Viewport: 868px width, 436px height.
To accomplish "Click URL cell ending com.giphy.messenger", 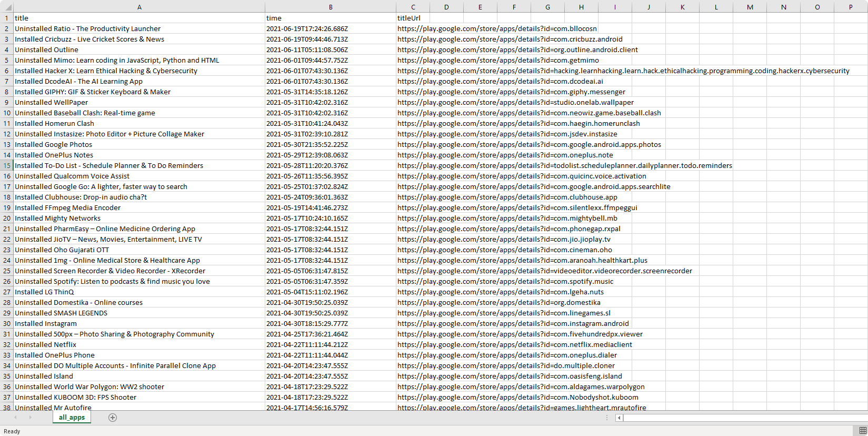I will coord(511,92).
